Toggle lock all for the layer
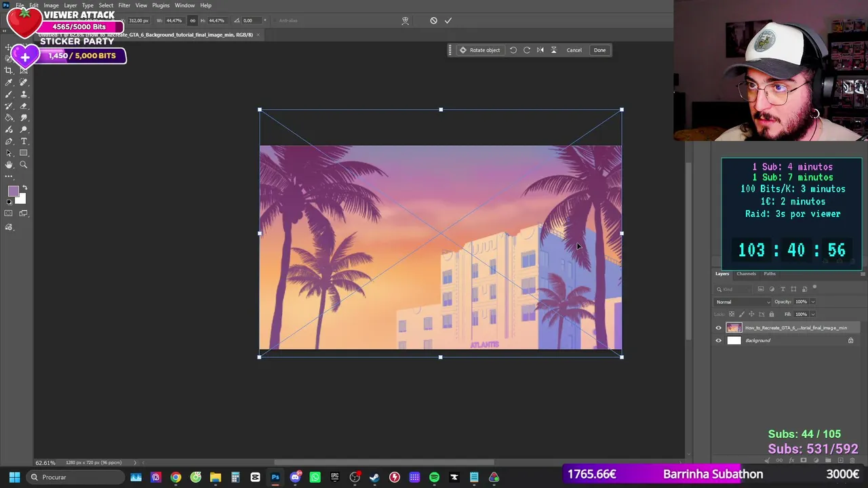This screenshot has width=868, height=488. point(772,314)
